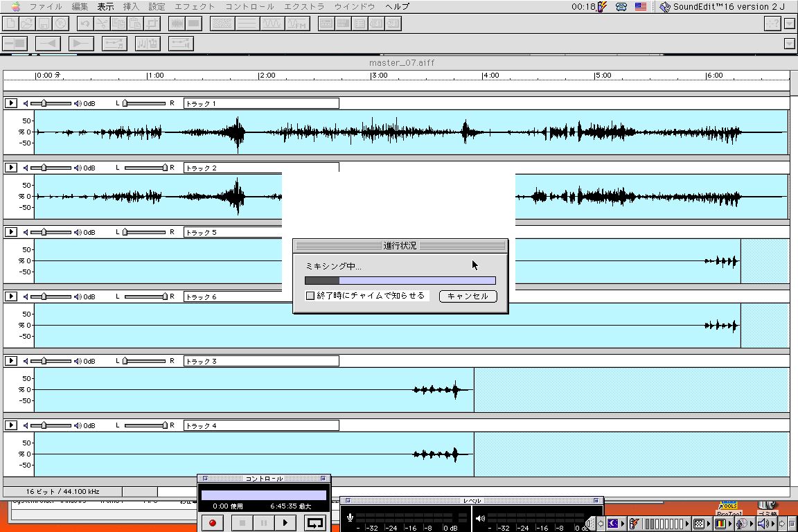Click the Undo toolbar icon
Viewport: 798px width, 532px height.
pos(85,24)
